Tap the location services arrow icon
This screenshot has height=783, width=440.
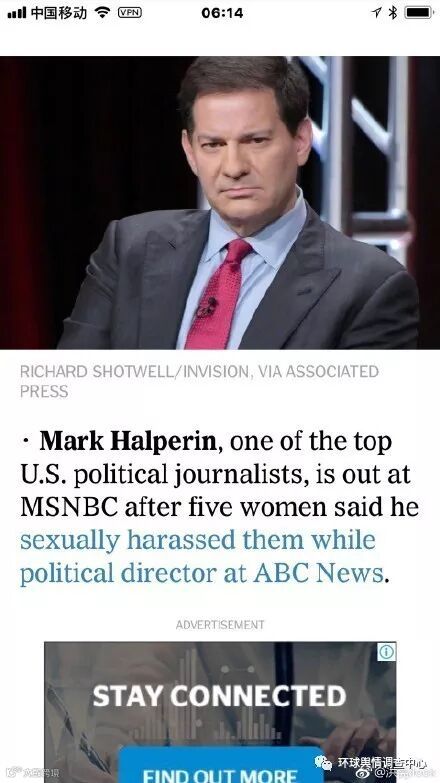coord(376,13)
